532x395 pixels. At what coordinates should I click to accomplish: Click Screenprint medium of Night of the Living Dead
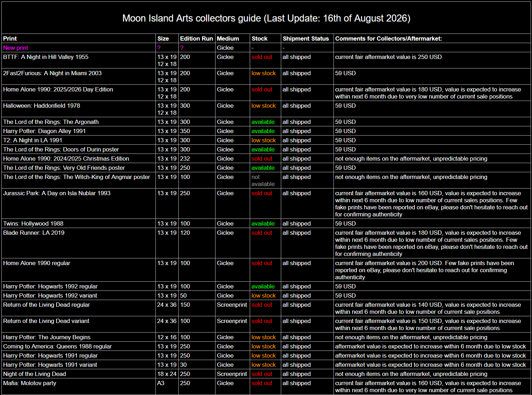coord(232,374)
